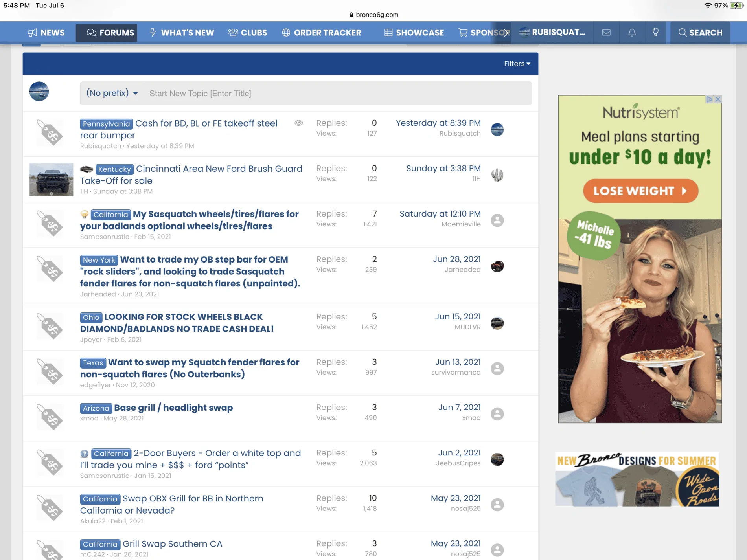747x560 pixels.
Task: Go to the Clubs tab
Action: tap(248, 33)
